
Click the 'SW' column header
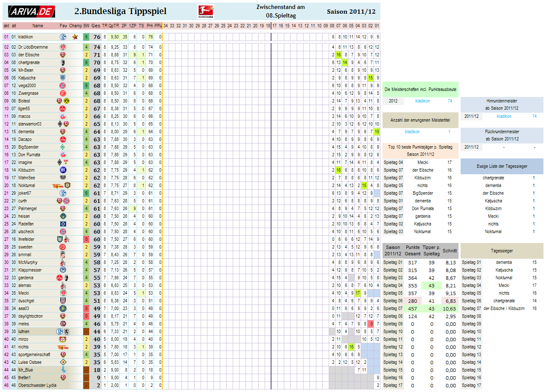point(86,26)
